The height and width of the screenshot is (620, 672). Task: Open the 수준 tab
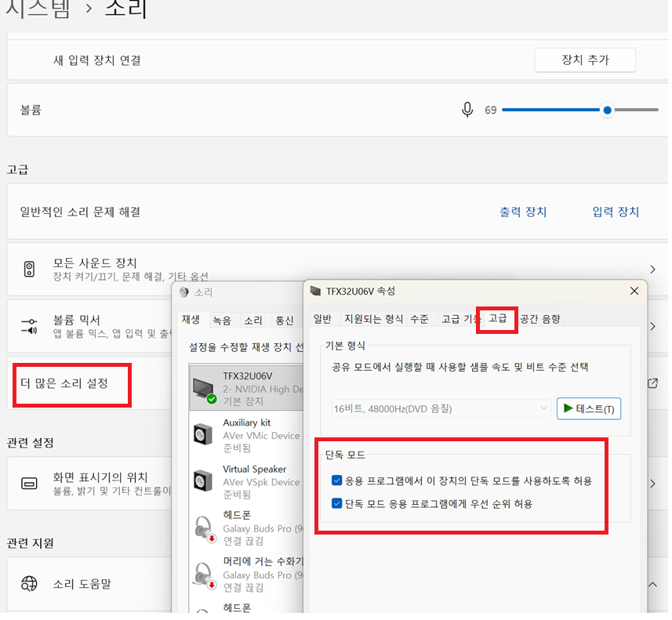[421, 321]
